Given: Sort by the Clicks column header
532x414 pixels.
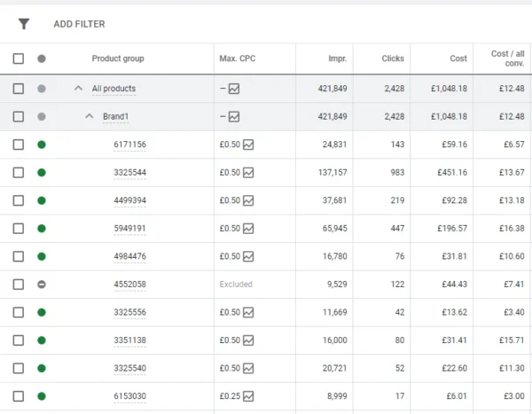Looking at the screenshot, I should point(393,59).
